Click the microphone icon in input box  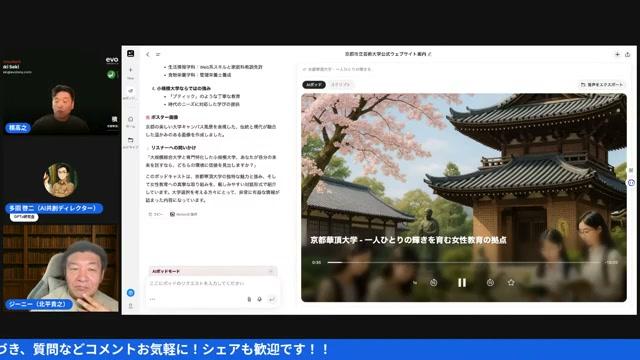(260, 299)
